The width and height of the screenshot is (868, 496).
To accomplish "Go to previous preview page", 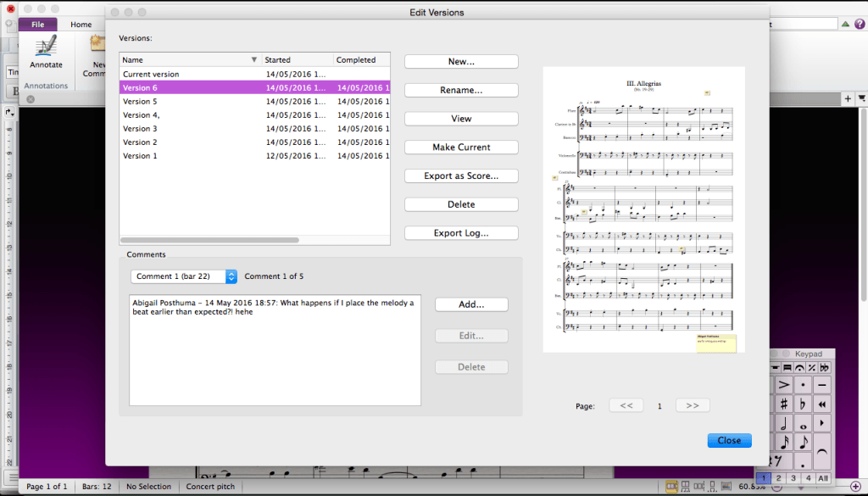I will [626, 405].
